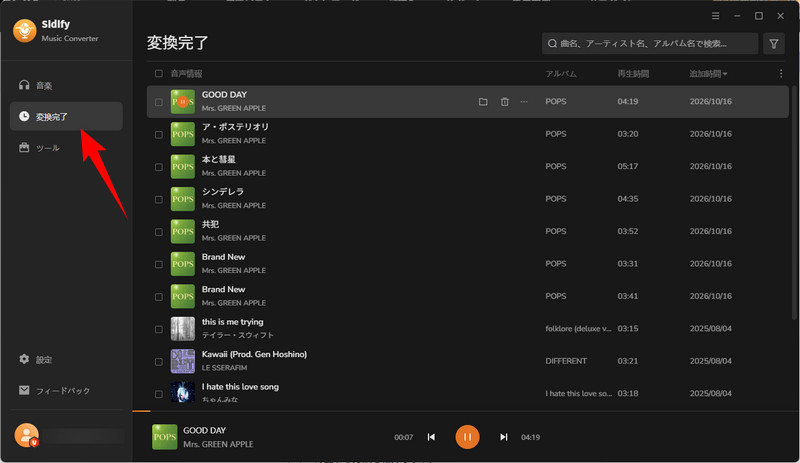Click the search magnifier icon
800x463 pixels.
(552, 43)
